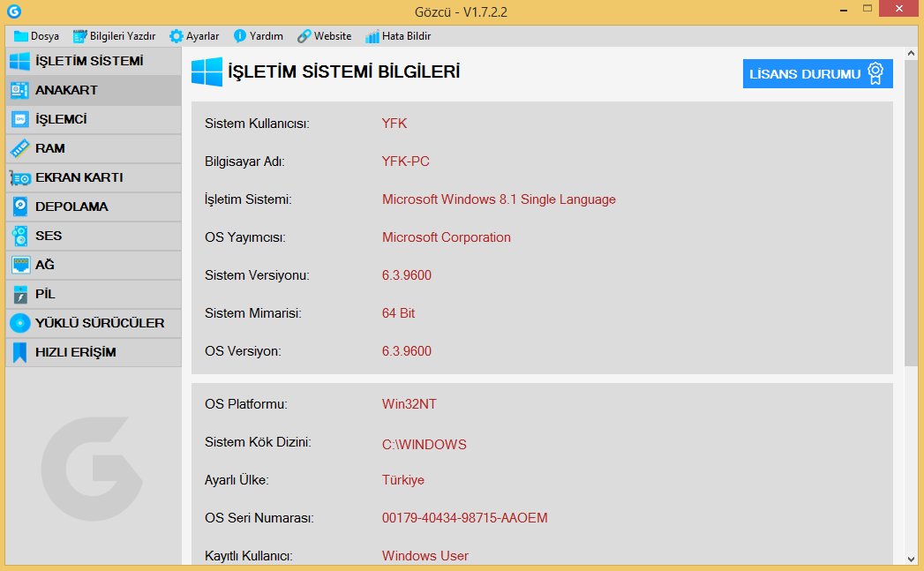Open the Bilgileri Yazdır menu item
The height and width of the screenshot is (571, 924).
pos(115,36)
